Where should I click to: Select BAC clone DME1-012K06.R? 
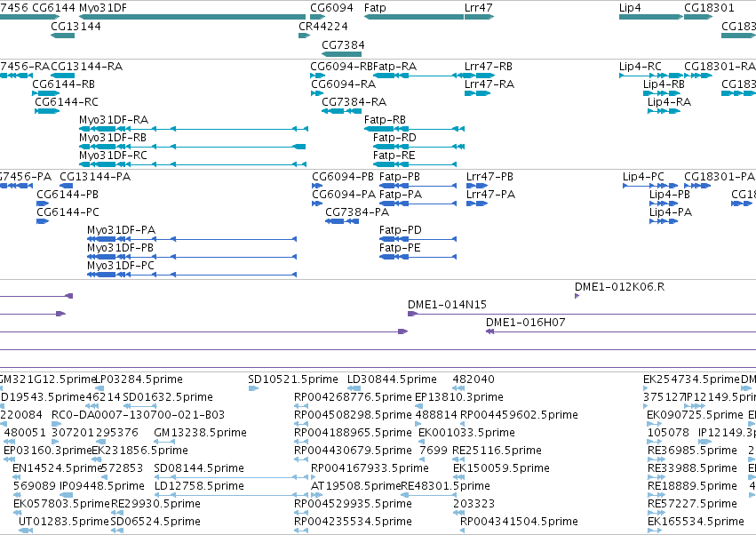coord(577,296)
